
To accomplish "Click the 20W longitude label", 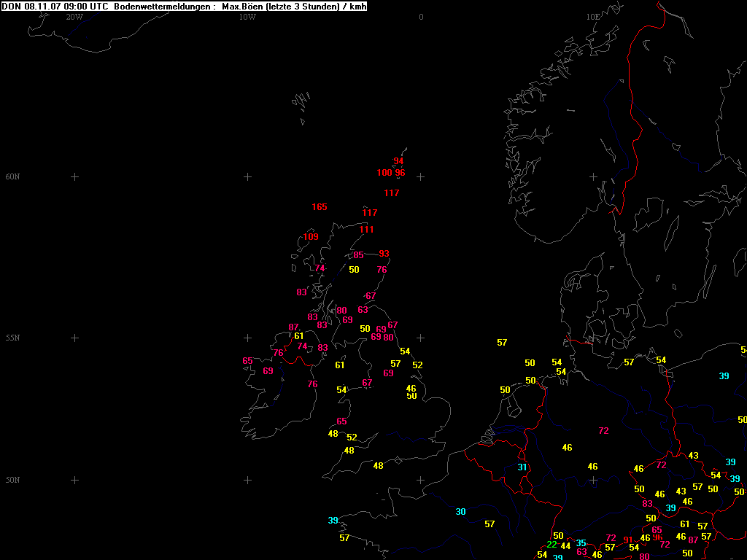I will click(74, 17).
